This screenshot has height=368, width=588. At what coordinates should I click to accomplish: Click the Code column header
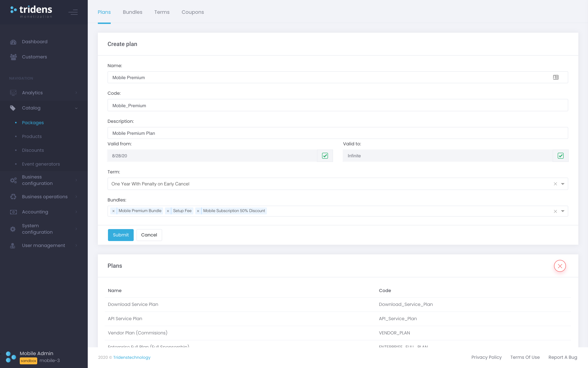[385, 290]
